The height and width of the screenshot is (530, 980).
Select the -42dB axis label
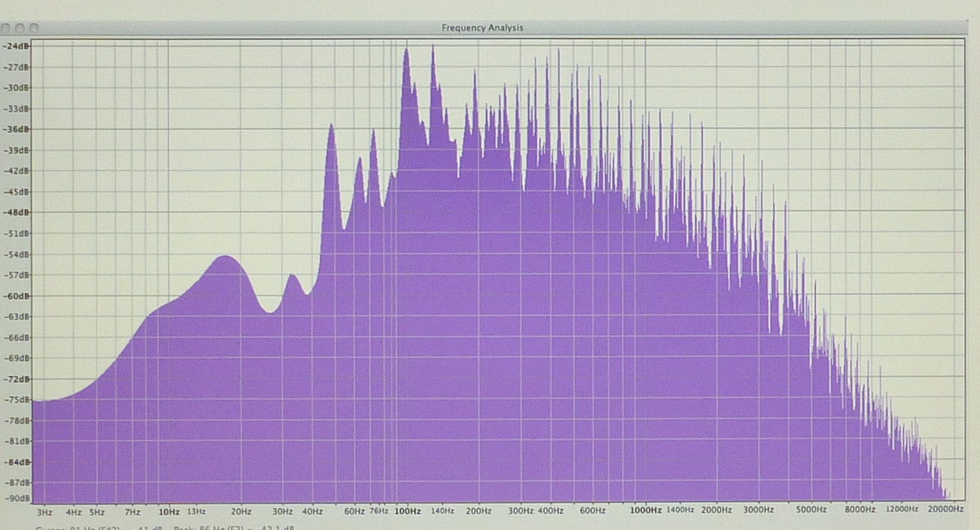coord(16,171)
